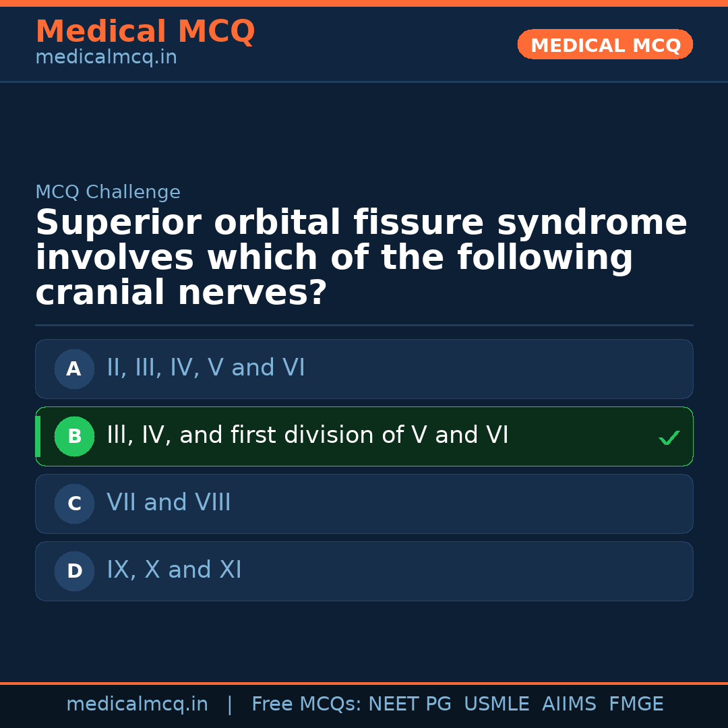
Task: Expand the question heading area
Action: (361, 256)
